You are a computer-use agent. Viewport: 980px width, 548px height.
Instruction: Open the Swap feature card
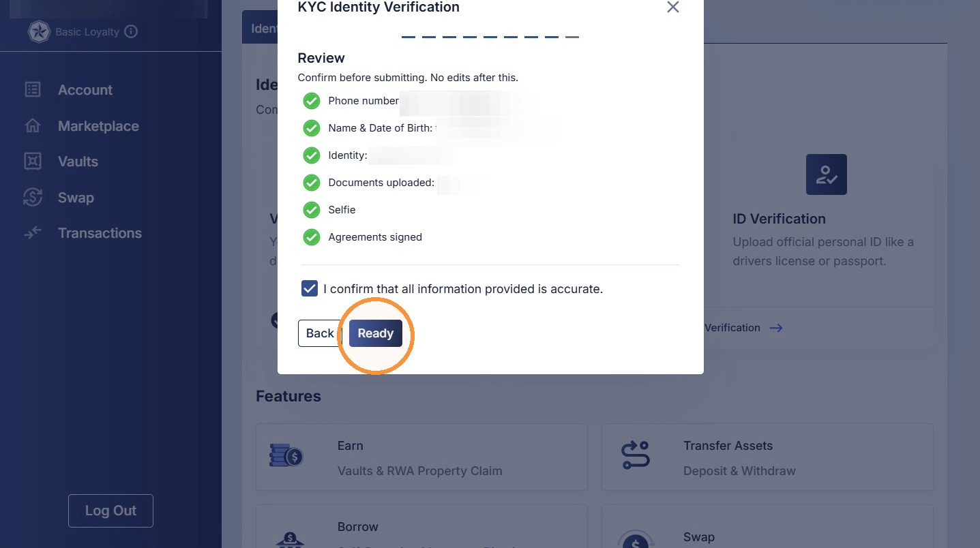(x=767, y=526)
